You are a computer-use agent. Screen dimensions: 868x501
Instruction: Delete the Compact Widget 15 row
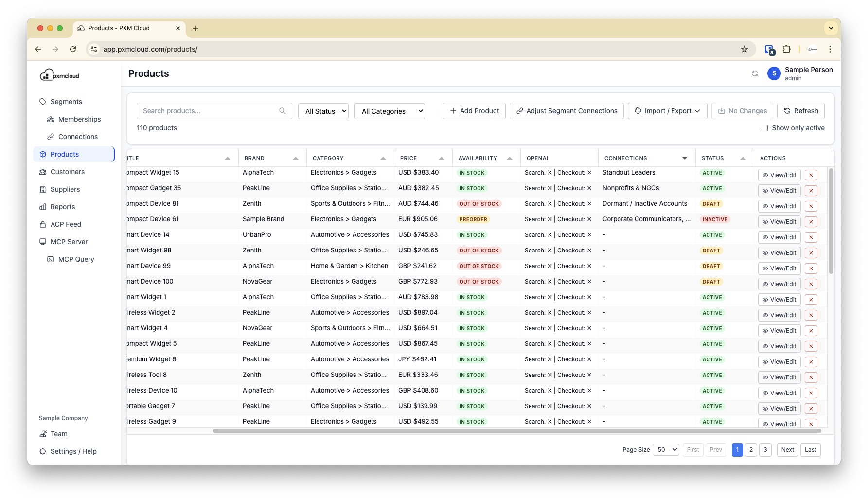click(811, 175)
